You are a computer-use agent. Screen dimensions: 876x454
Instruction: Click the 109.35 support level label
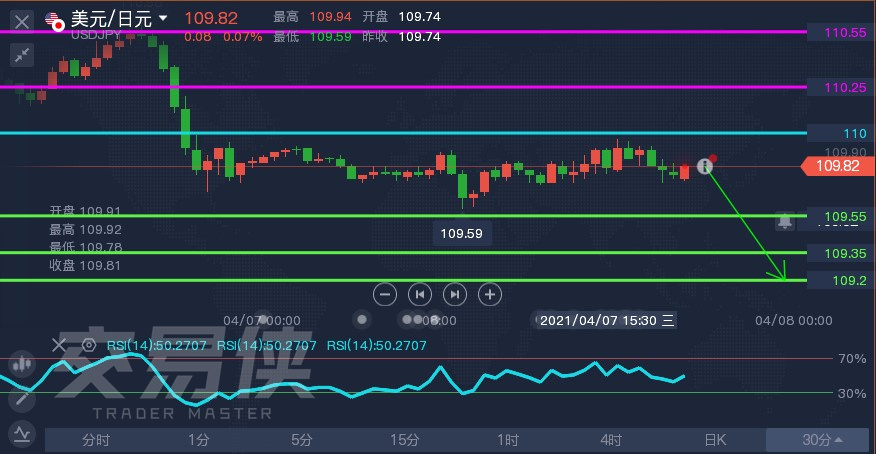click(841, 253)
